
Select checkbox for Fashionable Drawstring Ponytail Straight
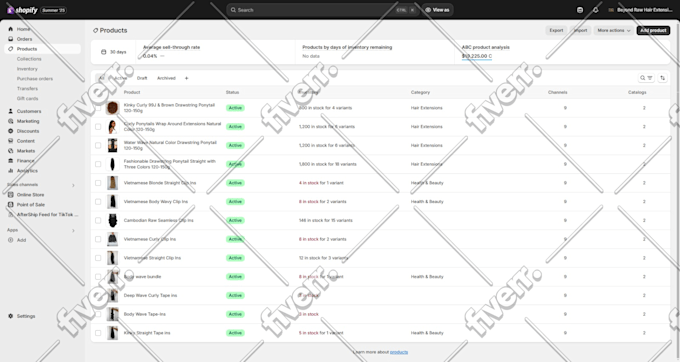pos(98,164)
